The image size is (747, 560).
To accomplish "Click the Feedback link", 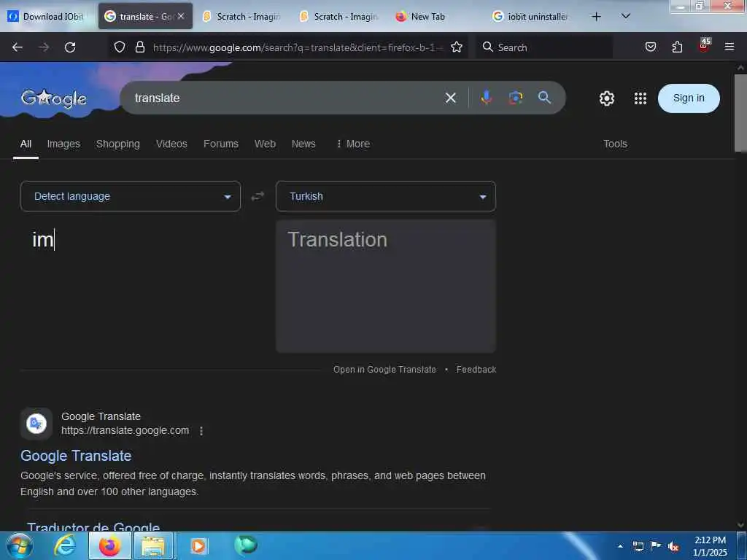I will 476,370.
